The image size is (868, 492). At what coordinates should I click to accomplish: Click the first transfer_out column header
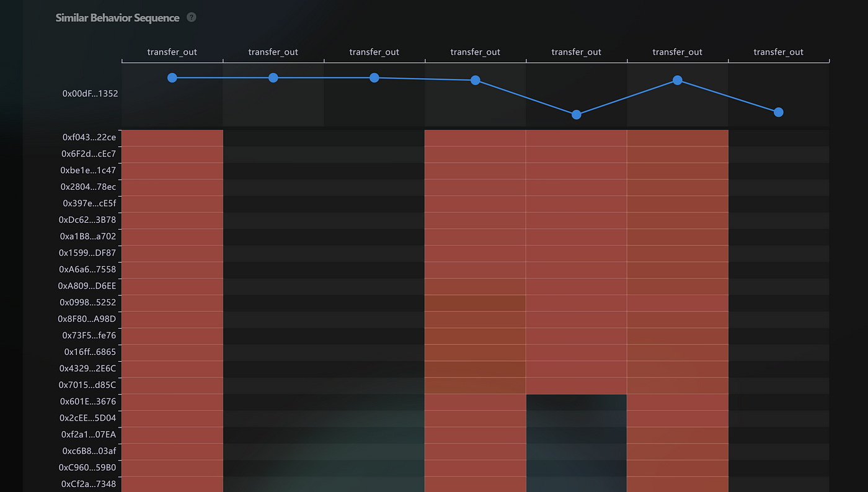pyautogui.click(x=172, y=52)
